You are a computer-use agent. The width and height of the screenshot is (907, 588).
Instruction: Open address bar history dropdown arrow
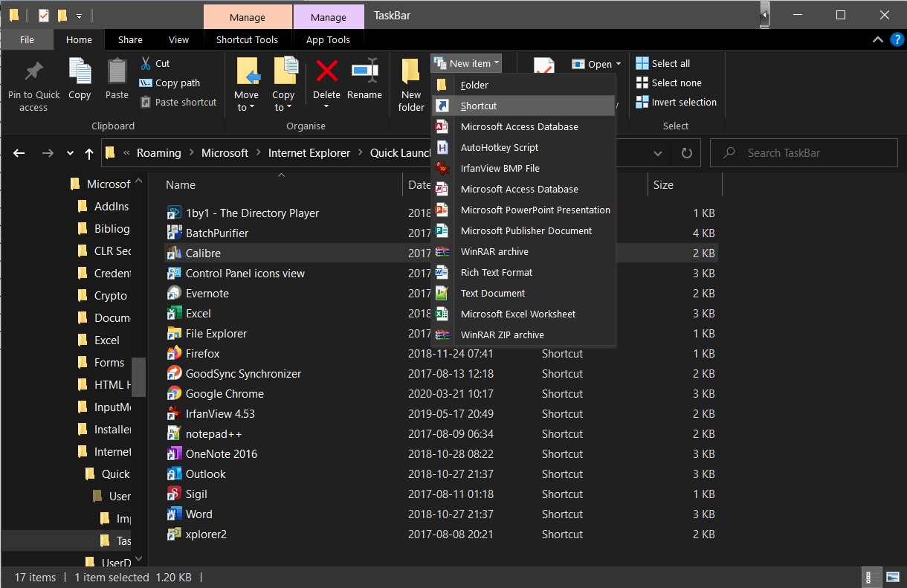click(x=658, y=153)
